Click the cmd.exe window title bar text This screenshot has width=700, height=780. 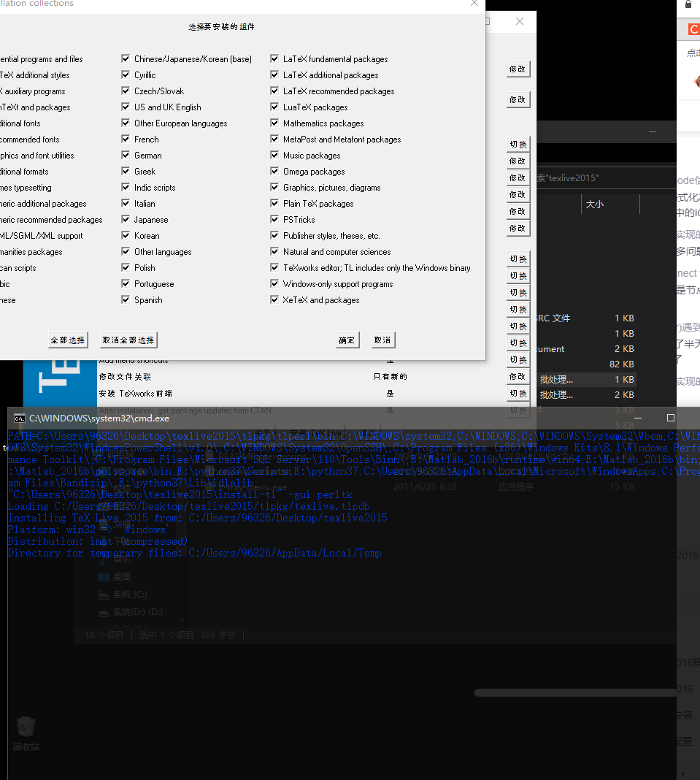99,418
